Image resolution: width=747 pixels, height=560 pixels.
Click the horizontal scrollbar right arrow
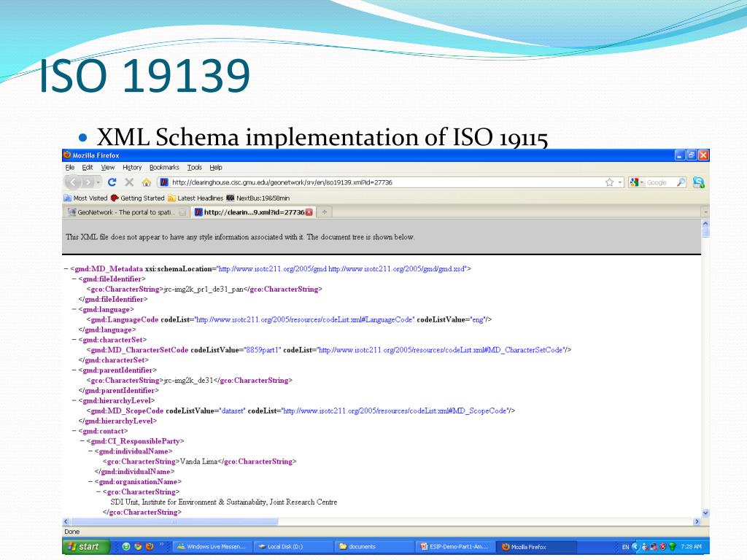click(697, 521)
